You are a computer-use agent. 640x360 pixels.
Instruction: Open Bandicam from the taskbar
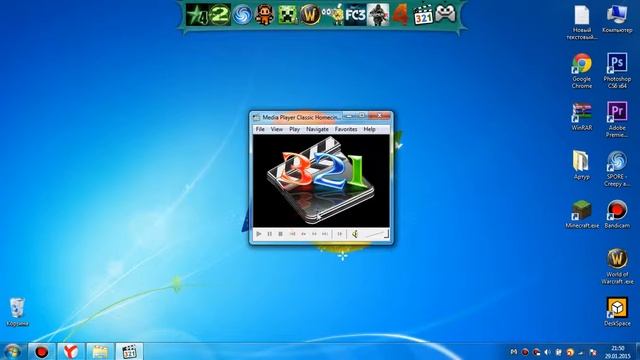(x=41, y=351)
